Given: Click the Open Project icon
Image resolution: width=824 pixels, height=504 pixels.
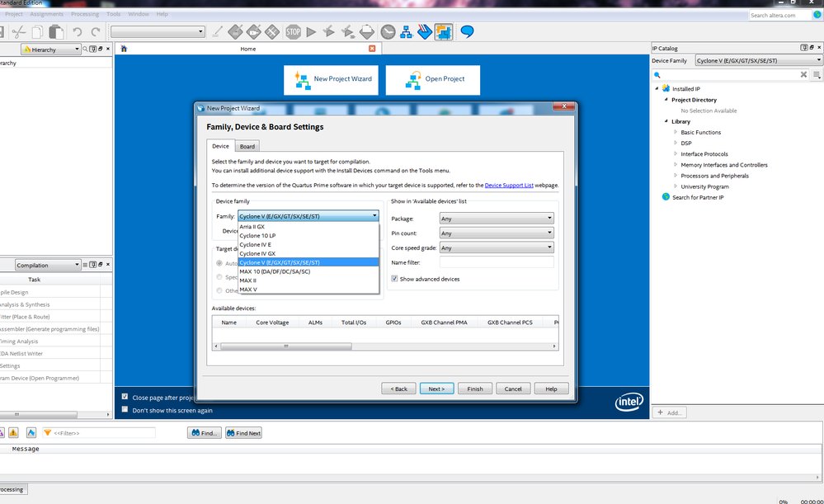Looking at the screenshot, I should 412,79.
